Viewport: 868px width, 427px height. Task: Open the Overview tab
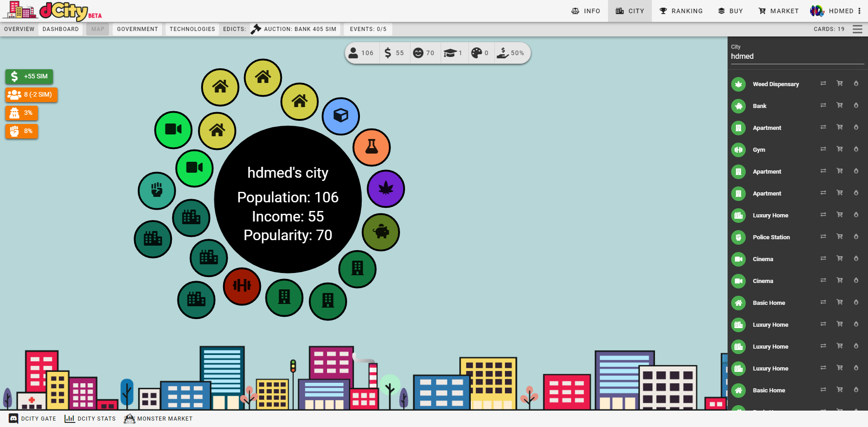(x=19, y=29)
